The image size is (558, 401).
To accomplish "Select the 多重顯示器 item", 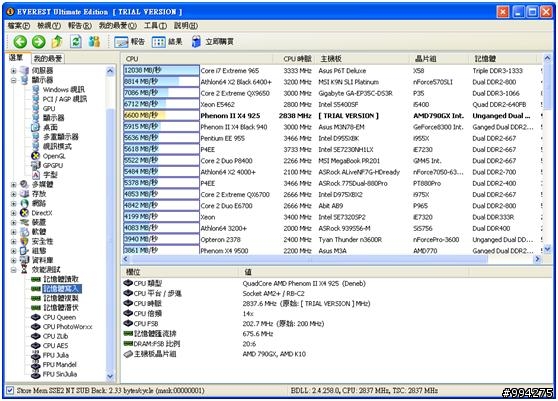I will click(60, 137).
